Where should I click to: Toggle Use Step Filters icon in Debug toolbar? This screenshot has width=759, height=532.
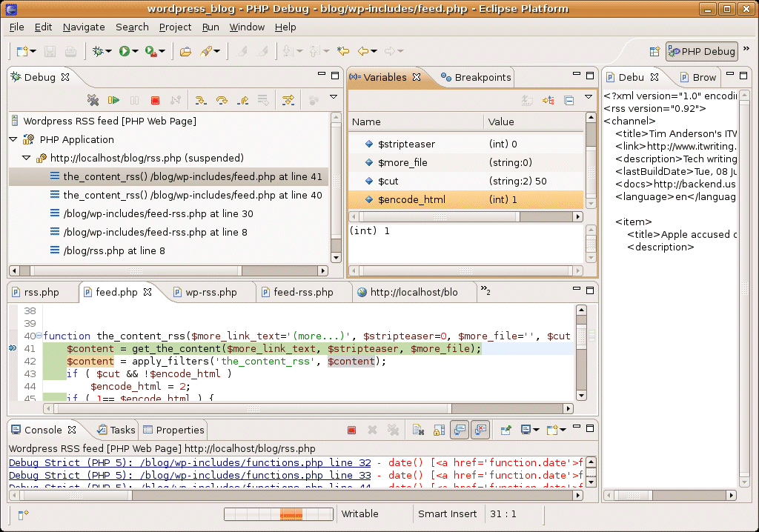(x=288, y=100)
